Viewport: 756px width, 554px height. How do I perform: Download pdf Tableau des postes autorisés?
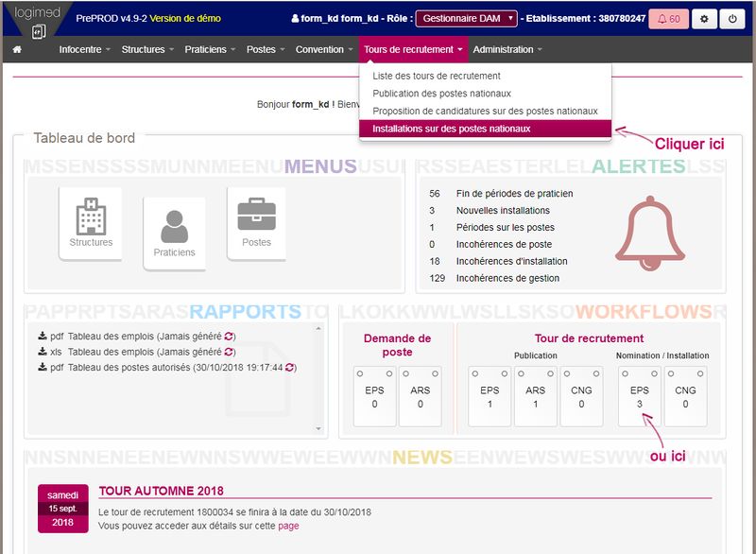pos(43,367)
